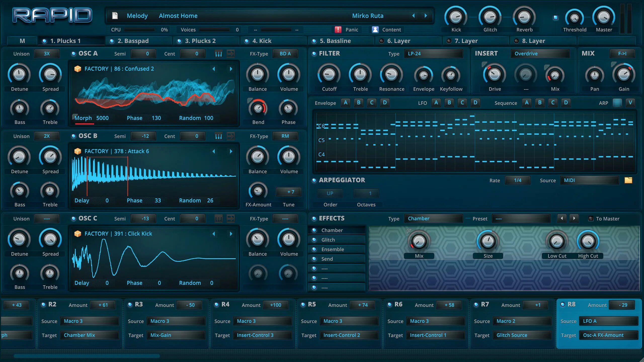
Task: Open arpeggiator yellow folder icon
Action: [x=628, y=180]
